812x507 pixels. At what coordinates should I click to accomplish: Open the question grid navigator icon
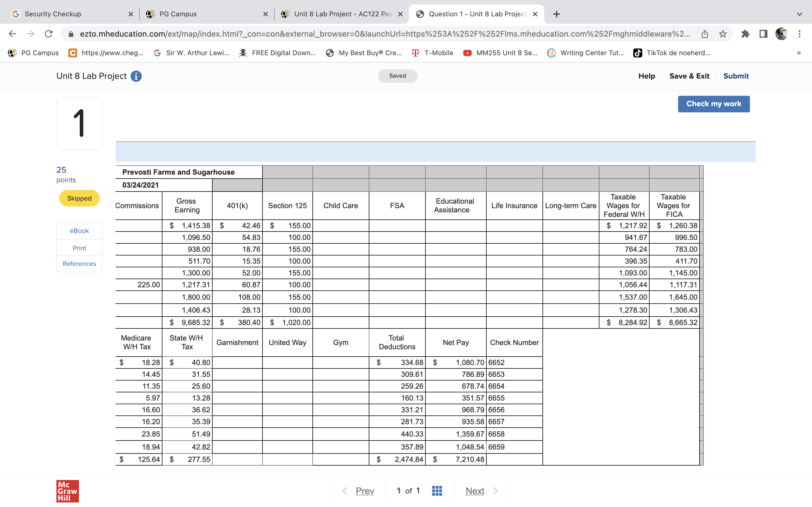pyautogui.click(x=436, y=491)
